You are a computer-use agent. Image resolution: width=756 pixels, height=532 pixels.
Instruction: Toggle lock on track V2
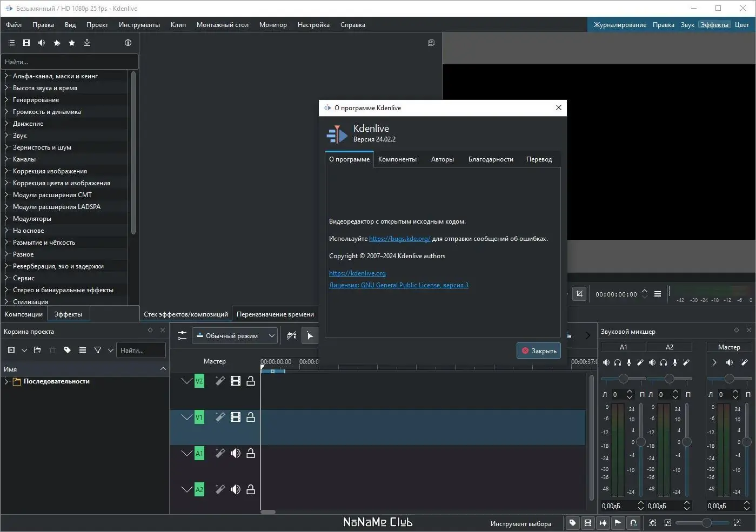point(251,381)
